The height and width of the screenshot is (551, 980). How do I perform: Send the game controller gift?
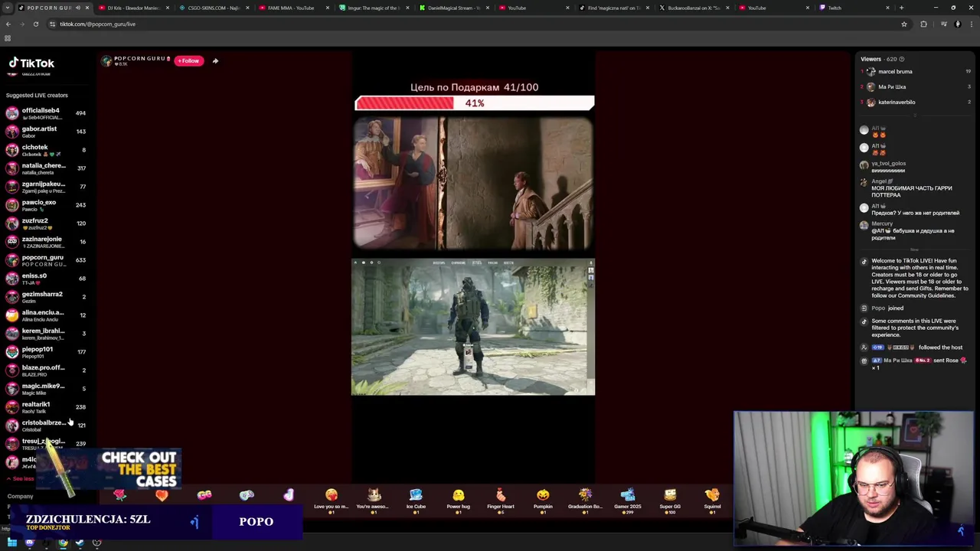pos(247,496)
